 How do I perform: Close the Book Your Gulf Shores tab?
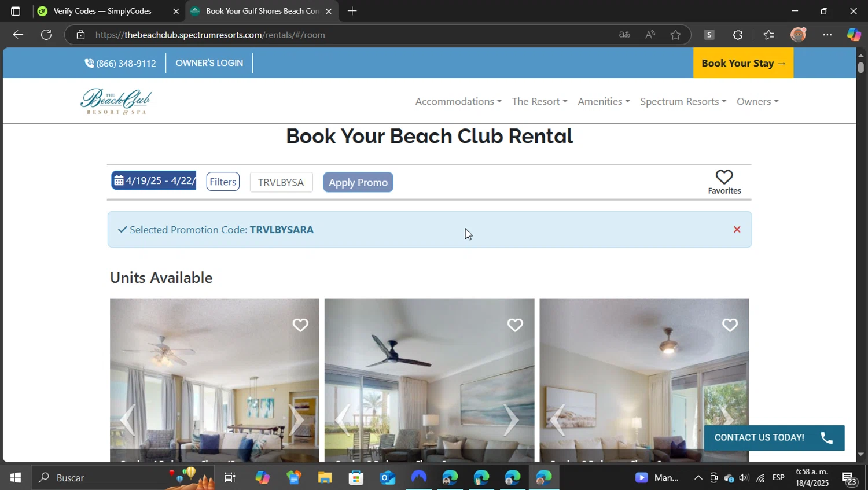click(329, 11)
